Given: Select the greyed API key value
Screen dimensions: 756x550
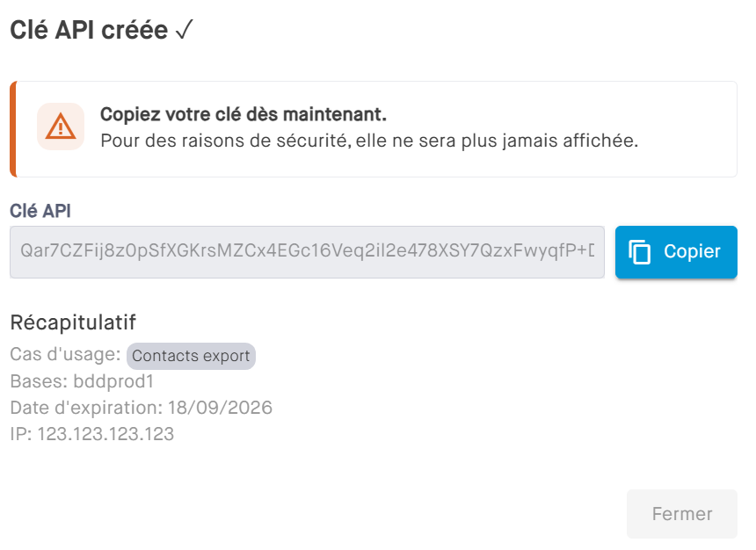Looking at the screenshot, I should (x=307, y=252).
